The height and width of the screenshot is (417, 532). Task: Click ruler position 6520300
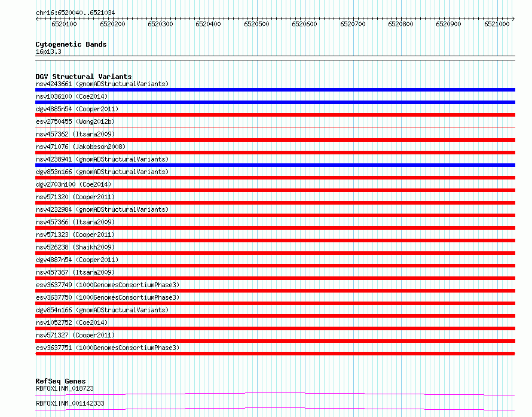pos(160,24)
